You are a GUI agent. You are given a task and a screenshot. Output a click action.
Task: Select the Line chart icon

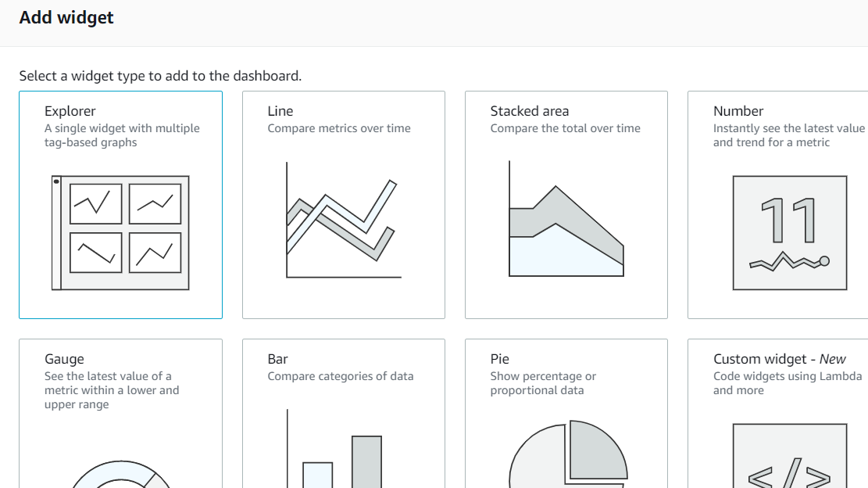click(343, 221)
